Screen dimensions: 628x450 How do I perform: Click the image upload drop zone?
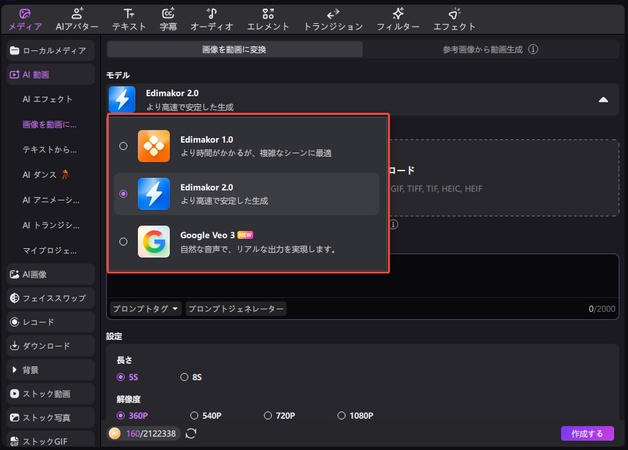[505, 178]
